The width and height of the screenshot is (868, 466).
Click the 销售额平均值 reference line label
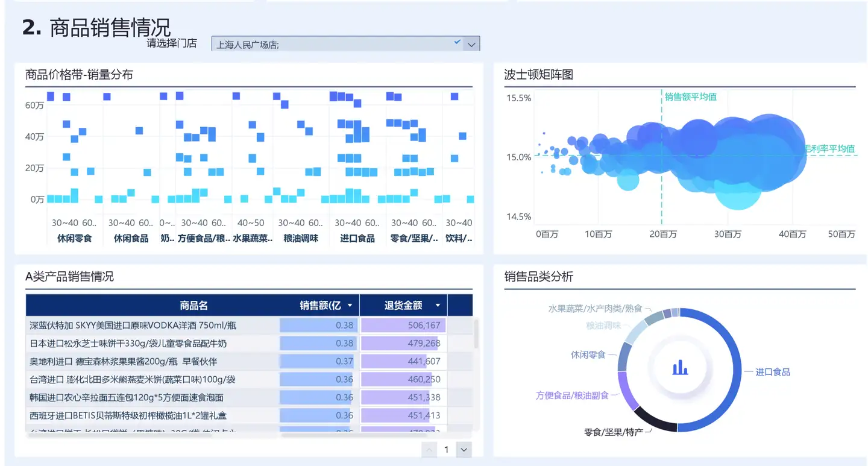[x=691, y=96]
